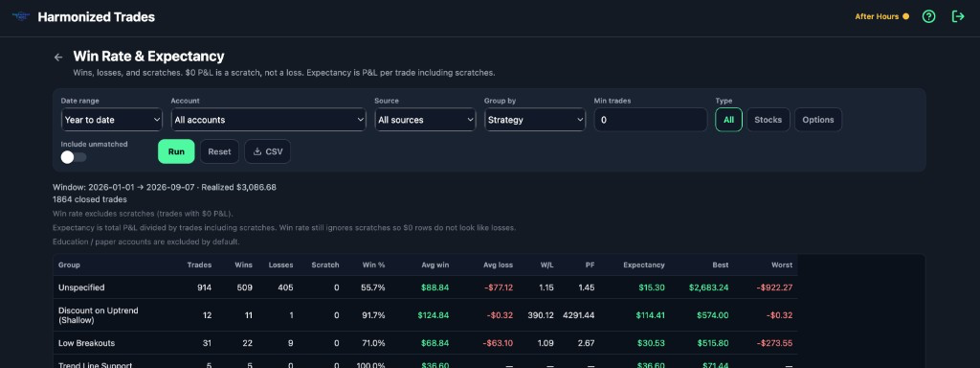This screenshot has height=368, width=980.
Task: Sort by the Expectancy column header
Action: click(x=644, y=264)
